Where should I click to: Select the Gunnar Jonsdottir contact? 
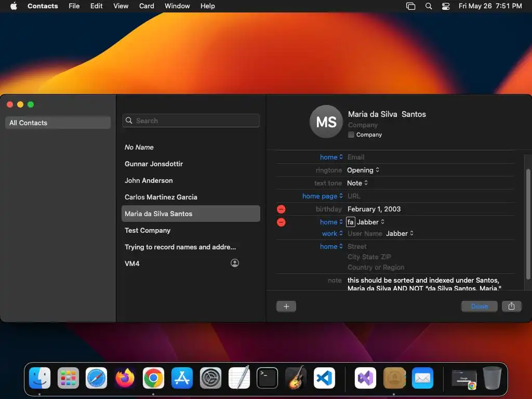click(191, 164)
